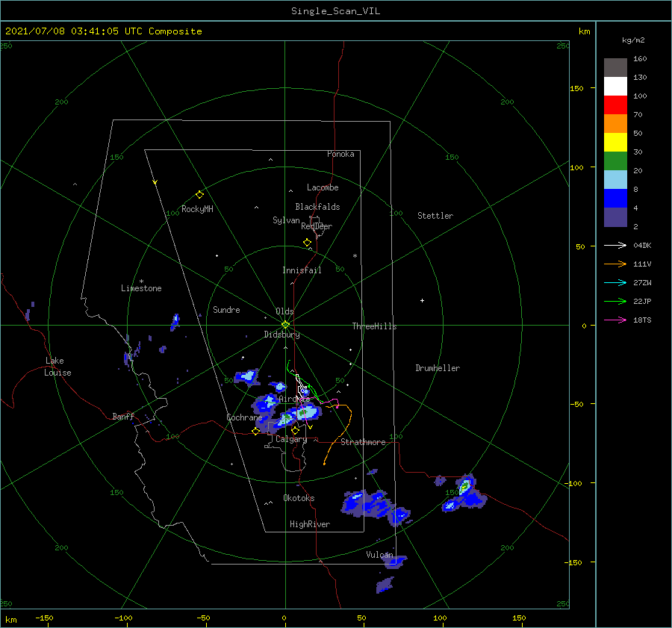Click the Lacombe city label
The height and width of the screenshot is (628, 672).
tap(323, 187)
